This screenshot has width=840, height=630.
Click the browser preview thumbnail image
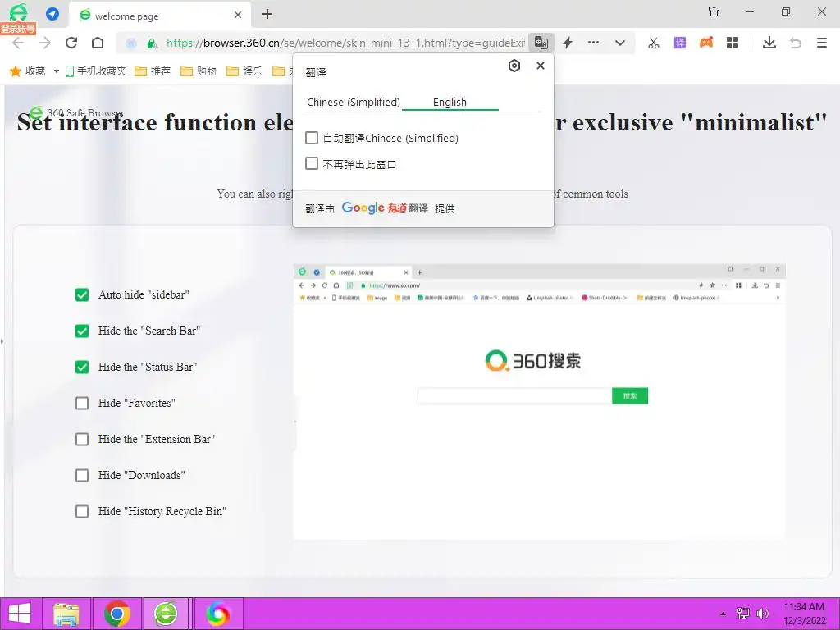tap(540, 401)
